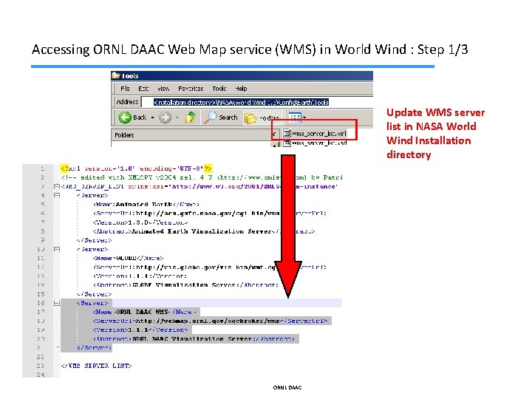Click the wms_server_list.xsd file name
The width and height of the screenshot is (532, 399).
pos(319,143)
